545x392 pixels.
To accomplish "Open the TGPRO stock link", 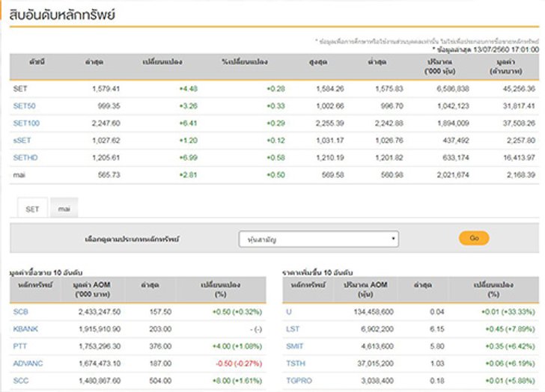I will [x=299, y=381].
